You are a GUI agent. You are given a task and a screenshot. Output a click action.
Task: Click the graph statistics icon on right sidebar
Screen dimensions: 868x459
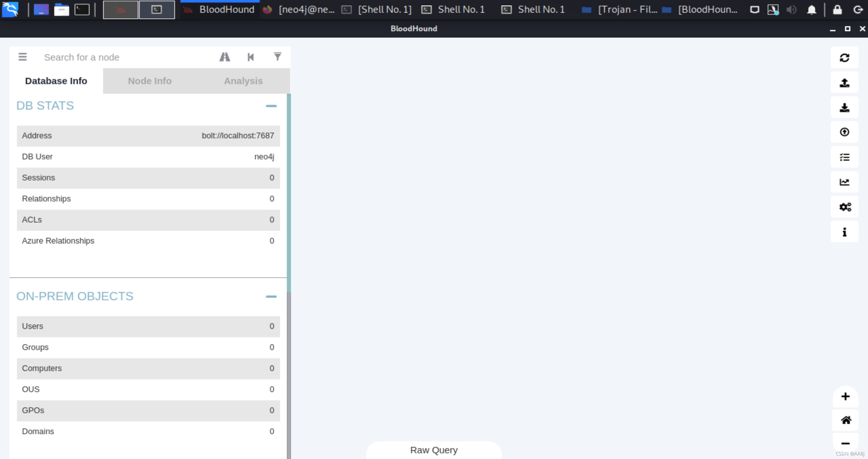[x=844, y=182]
